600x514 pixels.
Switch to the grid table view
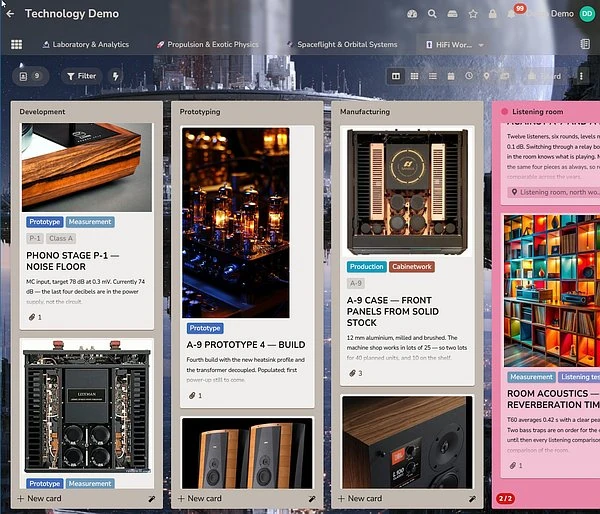[414, 76]
